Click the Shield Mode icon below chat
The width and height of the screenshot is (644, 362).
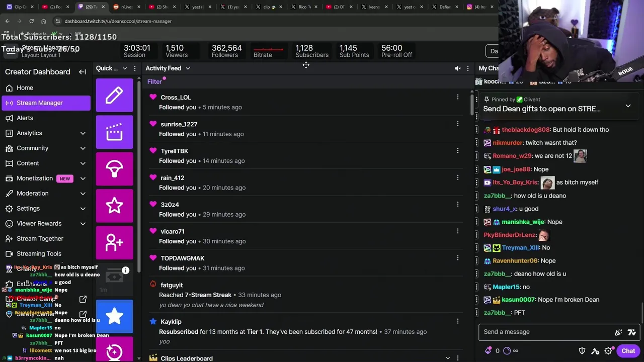pos(582,351)
